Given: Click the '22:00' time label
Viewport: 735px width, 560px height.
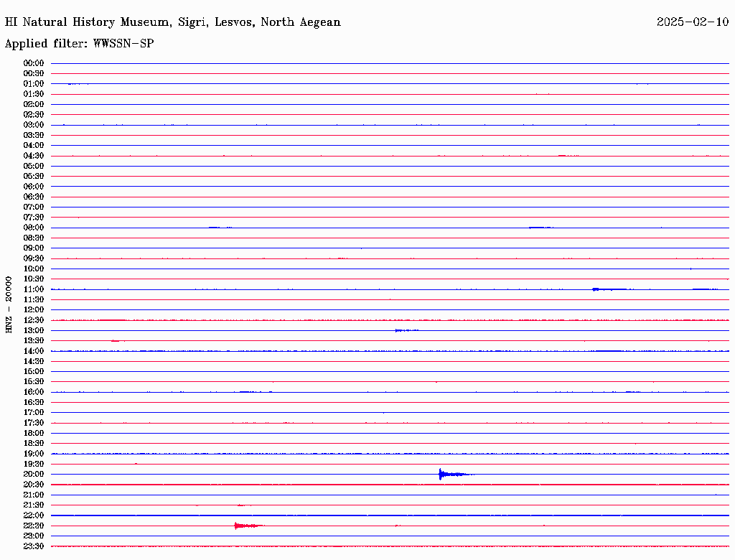Looking at the screenshot, I should point(34,515).
